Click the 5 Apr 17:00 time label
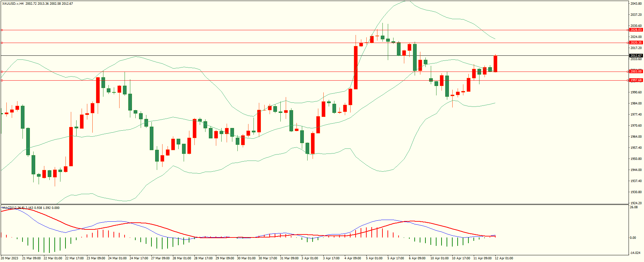 (x=396, y=258)
